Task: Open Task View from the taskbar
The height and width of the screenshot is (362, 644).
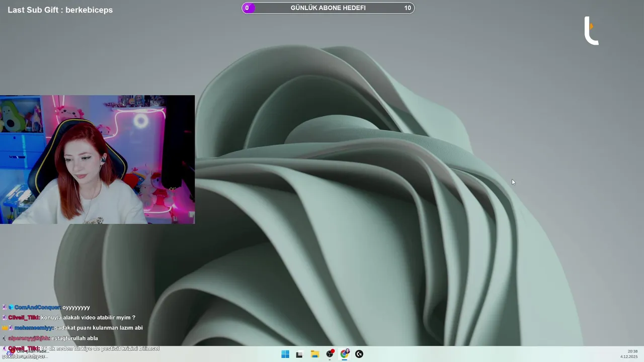Action: coord(299,354)
